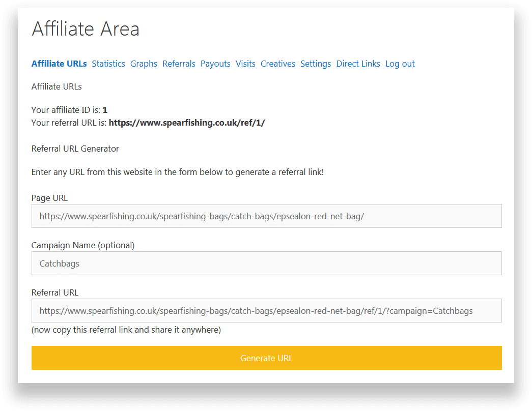Show the Visits tab
Screen dimensions: 532x411
click(x=245, y=64)
